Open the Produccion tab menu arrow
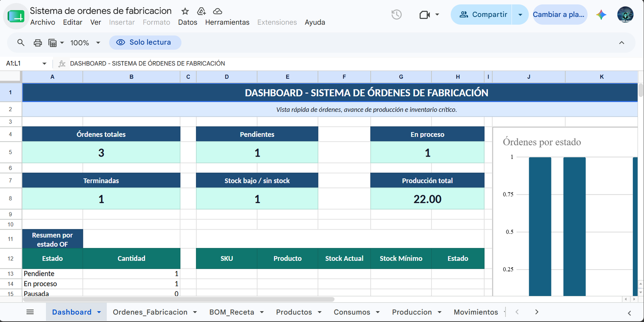The image size is (644, 322). pyautogui.click(x=440, y=312)
